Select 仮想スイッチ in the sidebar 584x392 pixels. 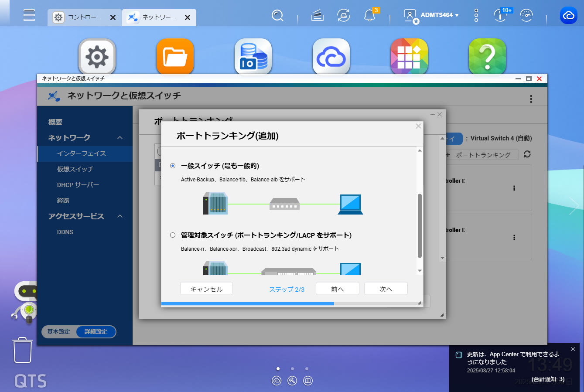click(x=75, y=169)
